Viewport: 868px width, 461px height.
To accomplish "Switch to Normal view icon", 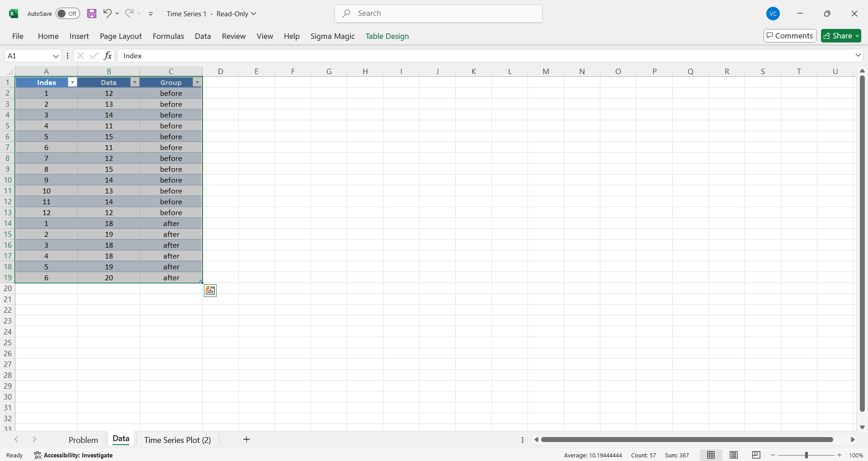I will (711, 455).
